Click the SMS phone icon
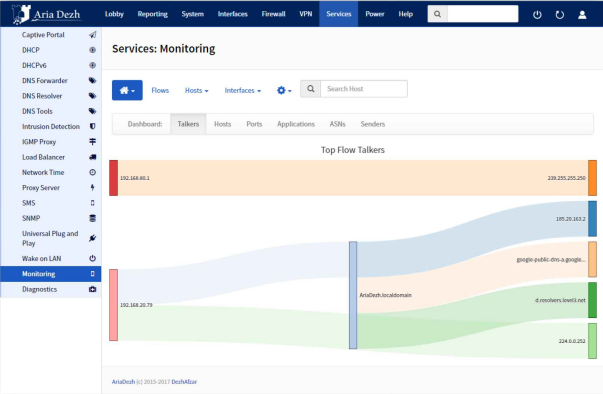This screenshot has height=394, width=603. pyautogui.click(x=92, y=203)
